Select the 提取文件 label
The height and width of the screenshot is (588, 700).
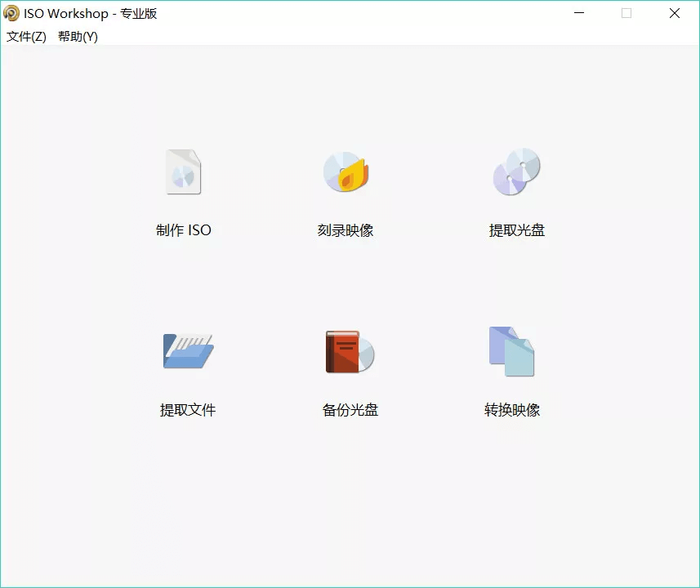click(x=188, y=410)
